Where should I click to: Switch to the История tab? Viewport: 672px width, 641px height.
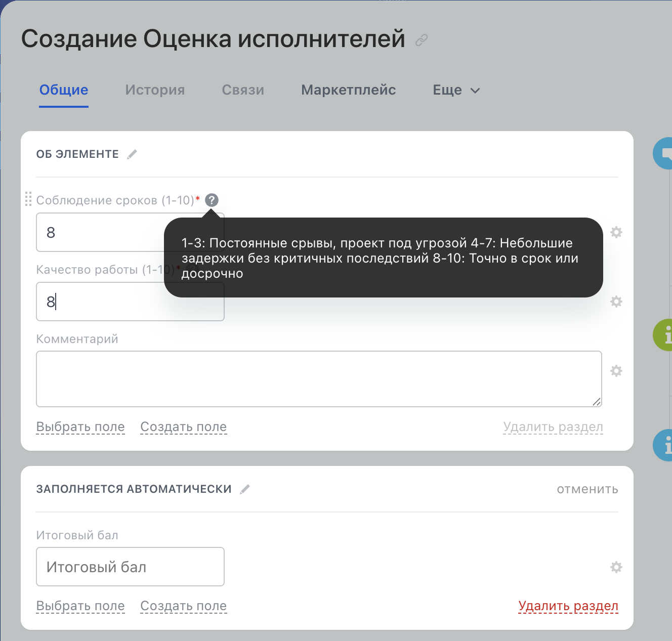pos(155,90)
